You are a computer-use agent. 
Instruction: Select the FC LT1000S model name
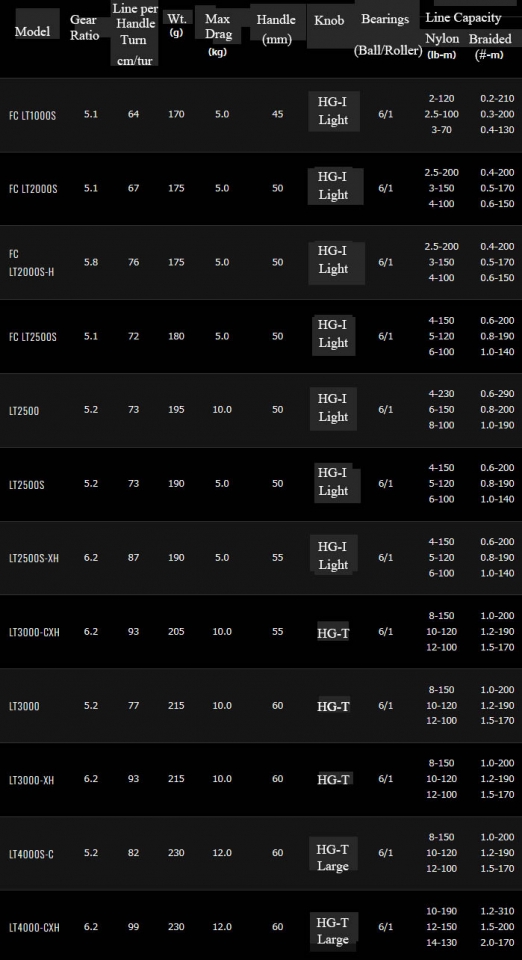pos(32,114)
